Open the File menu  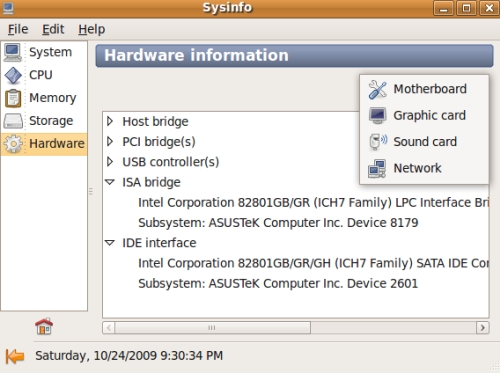point(18,29)
